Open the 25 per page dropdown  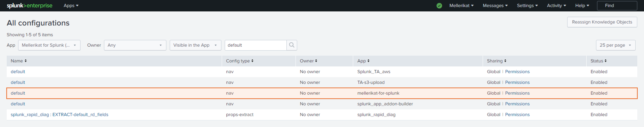(x=615, y=45)
